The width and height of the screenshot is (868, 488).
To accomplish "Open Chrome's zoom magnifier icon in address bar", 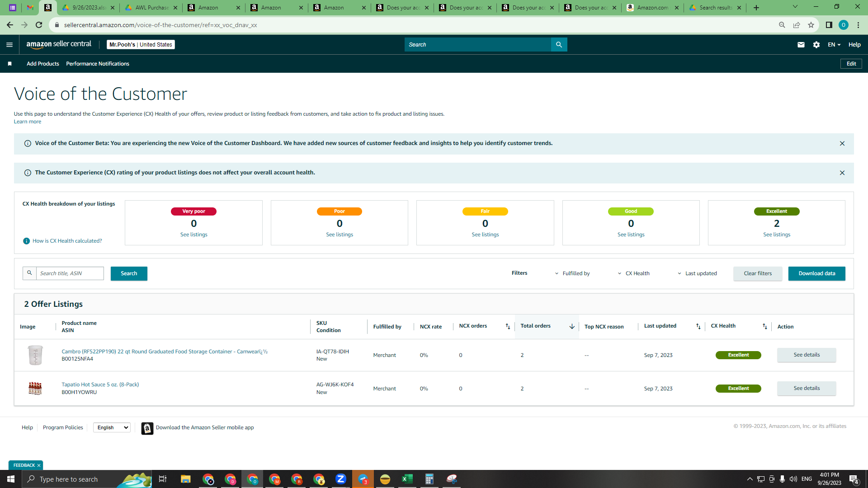I will pos(782,25).
